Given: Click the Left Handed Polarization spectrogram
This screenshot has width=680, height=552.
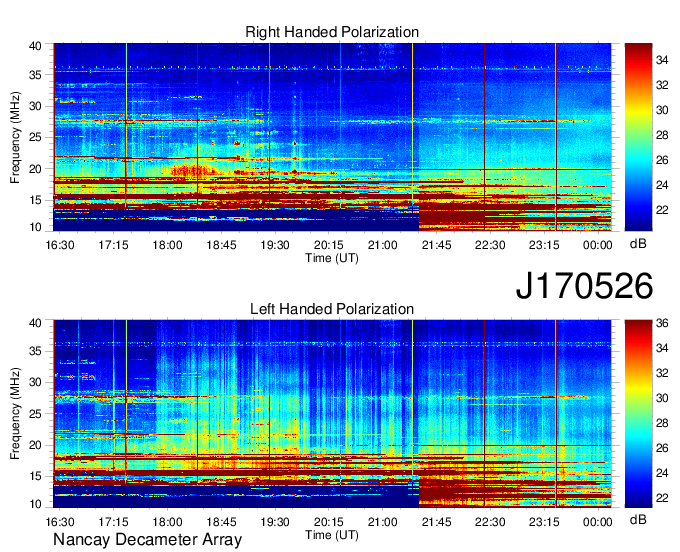Looking at the screenshot, I should [x=332, y=414].
